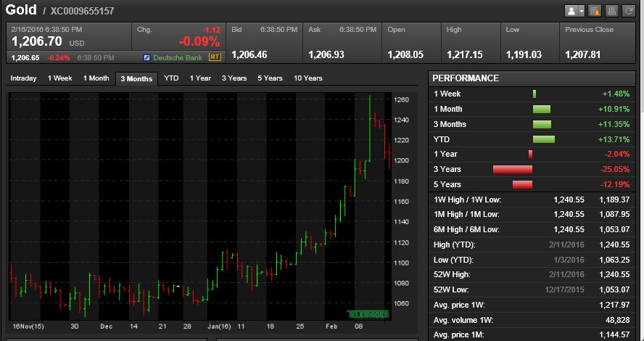Click the RT real-time badge
This screenshot has height=341, width=644.
coord(215,57)
